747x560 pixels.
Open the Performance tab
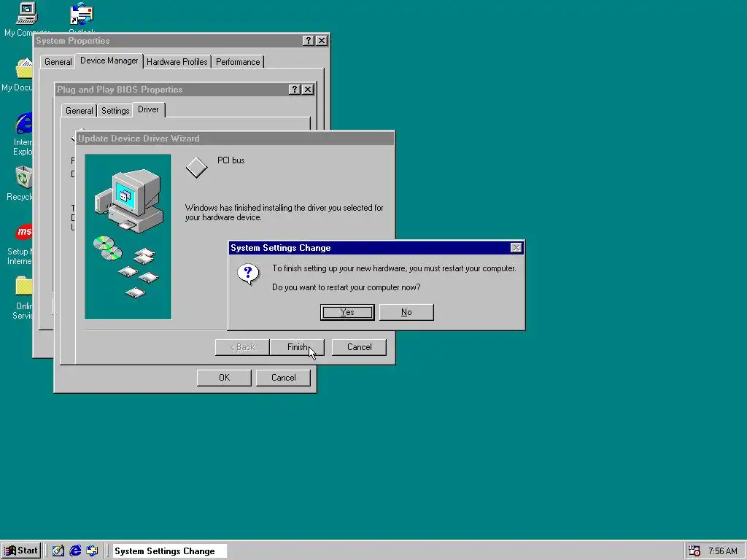[238, 62]
